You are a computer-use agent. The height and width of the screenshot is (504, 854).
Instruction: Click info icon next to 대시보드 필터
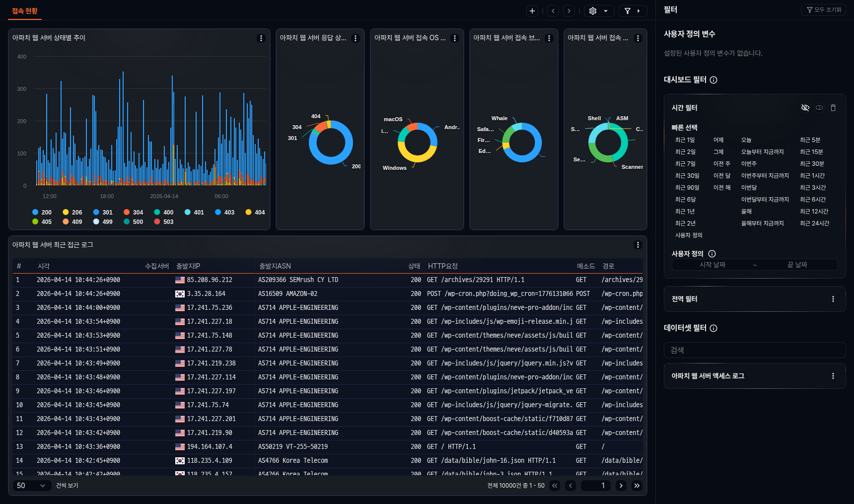click(713, 80)
